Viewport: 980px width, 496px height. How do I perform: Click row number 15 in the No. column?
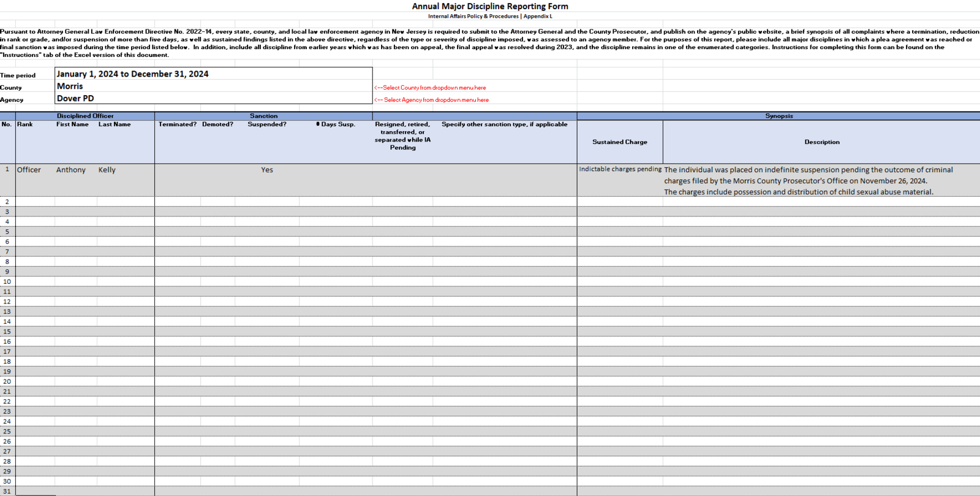tap(7, 332)
